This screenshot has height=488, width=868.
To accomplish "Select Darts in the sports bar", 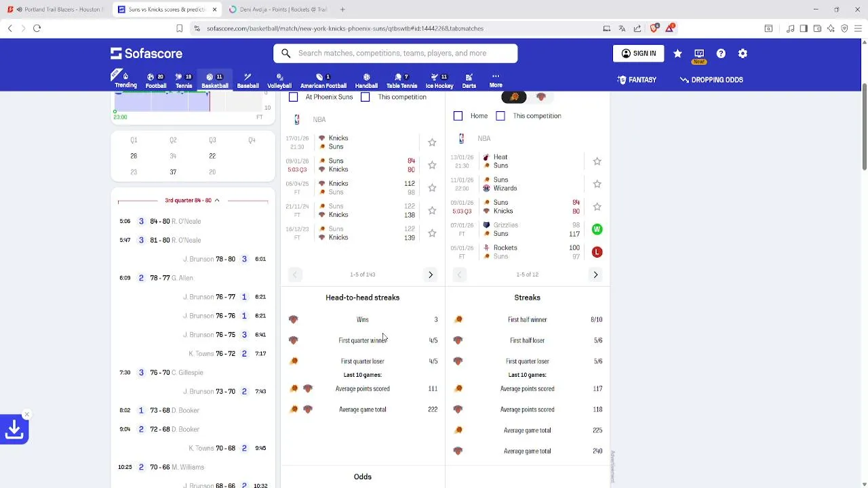I will [469, 81].
